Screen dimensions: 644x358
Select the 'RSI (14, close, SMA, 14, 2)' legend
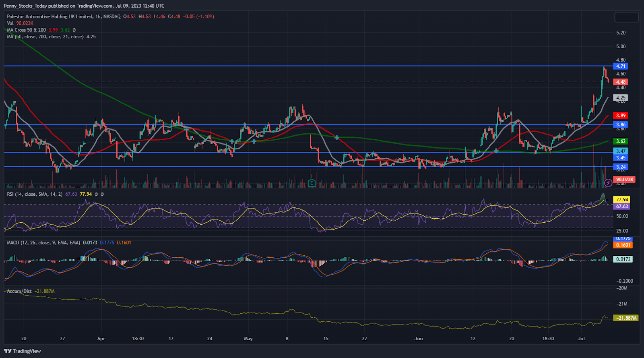35,194
